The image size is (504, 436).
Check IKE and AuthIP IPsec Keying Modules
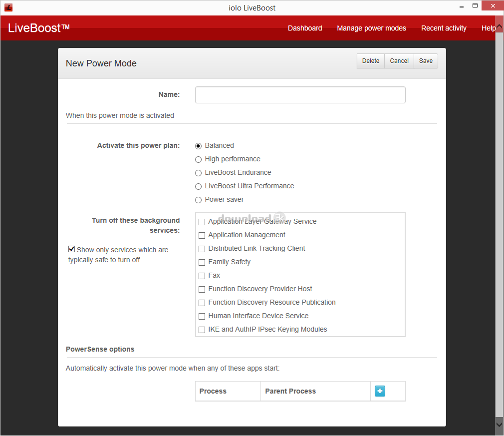(202, 330)
